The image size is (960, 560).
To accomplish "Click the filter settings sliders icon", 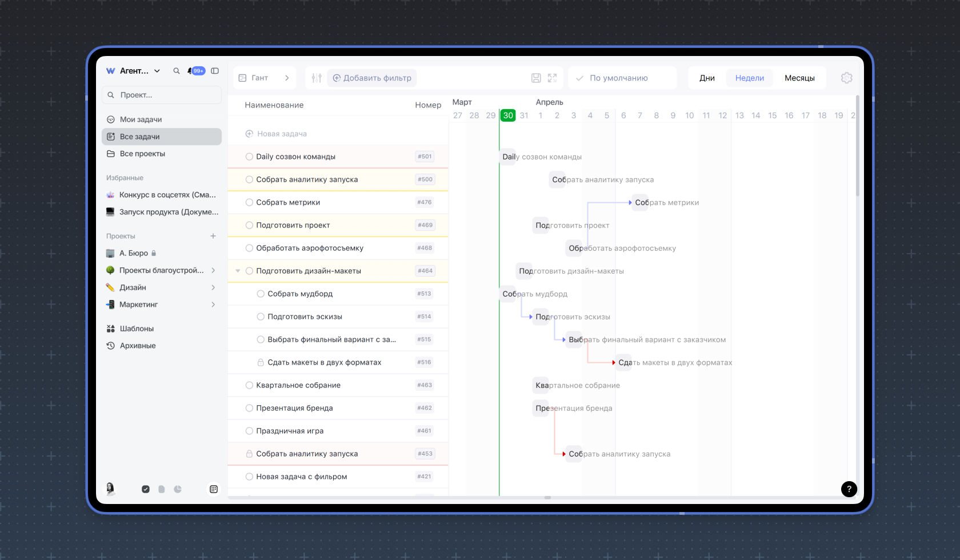I will (x=317, y=78).
